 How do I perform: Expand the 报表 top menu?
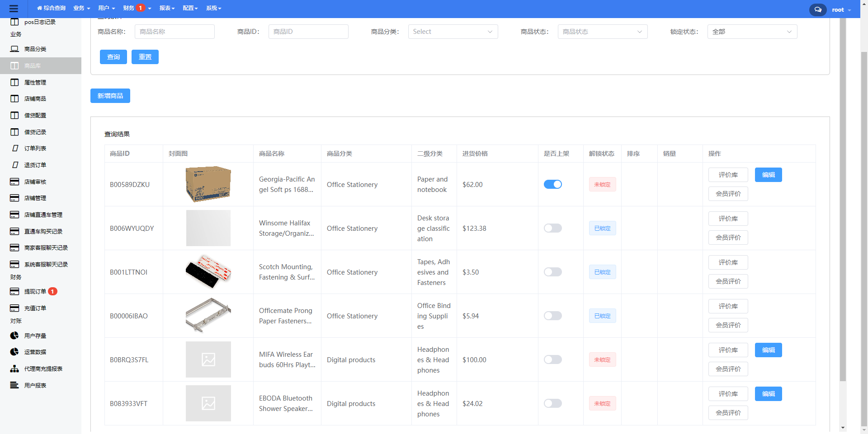click(x=167, y=8)
